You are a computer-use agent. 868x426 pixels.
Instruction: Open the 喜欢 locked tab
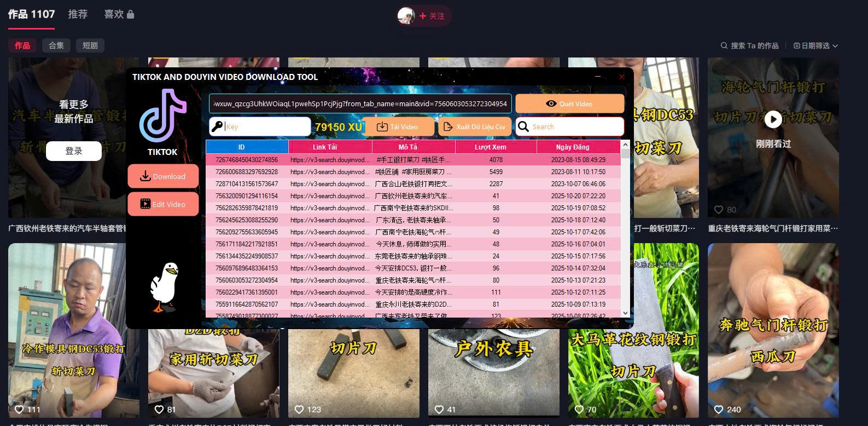coord(119,14)
